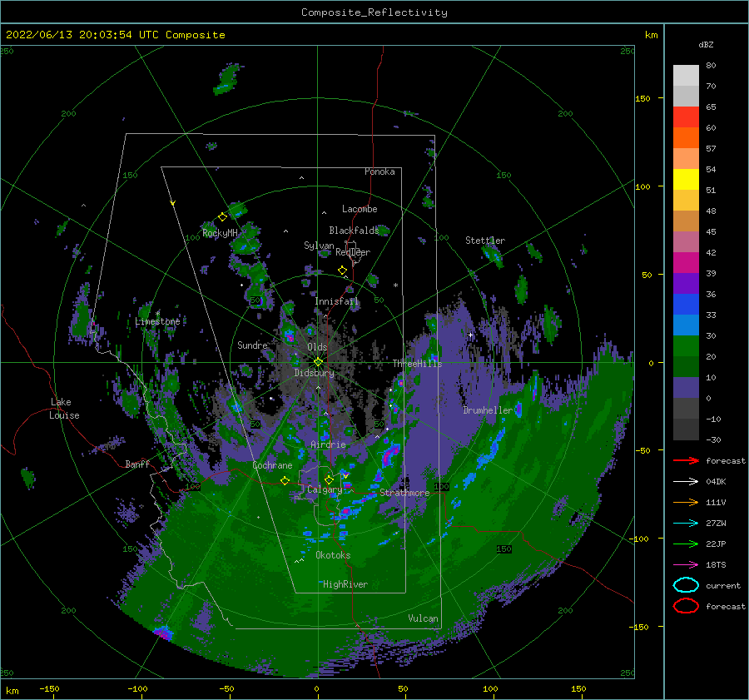
Task: Click the Calgary city label
Action: [x=325, y=489]
